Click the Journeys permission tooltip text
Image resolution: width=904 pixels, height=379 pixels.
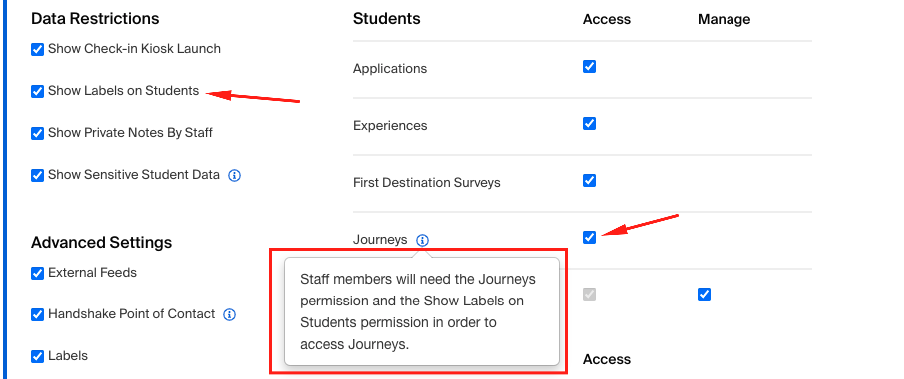tap(418, 312)
